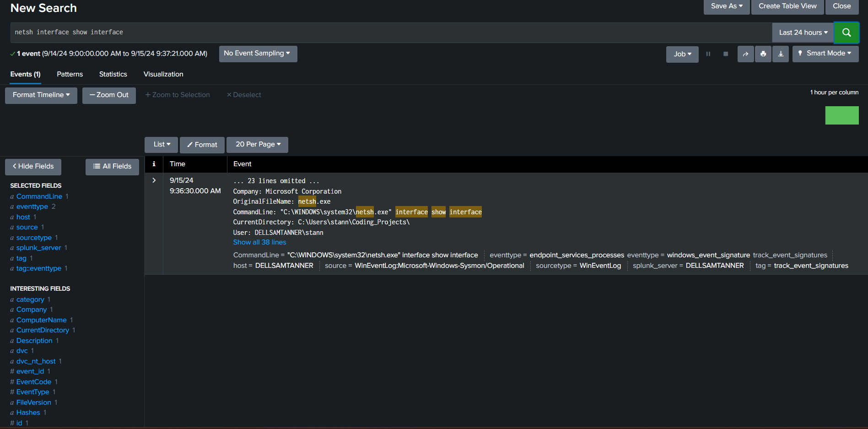Click the Export download icon
Image resolution: width=868 pixels, height=429 pixels.
(781, 54)
